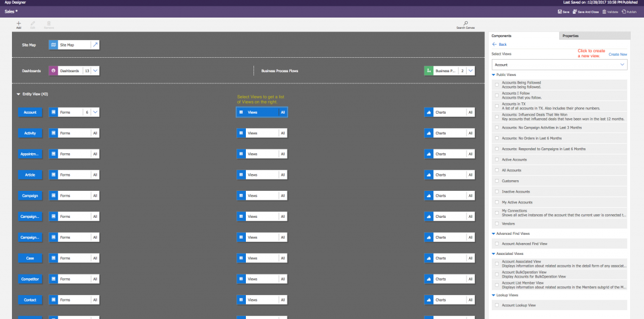Click the Create New link
The image size is (644, 319).
(x=618, y=55)
